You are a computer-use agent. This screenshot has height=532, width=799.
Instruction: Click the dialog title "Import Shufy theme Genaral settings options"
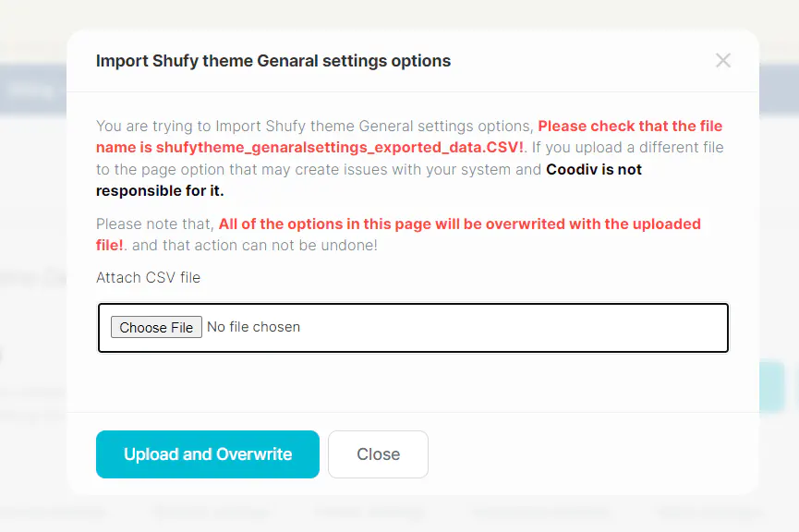(273, 61)
